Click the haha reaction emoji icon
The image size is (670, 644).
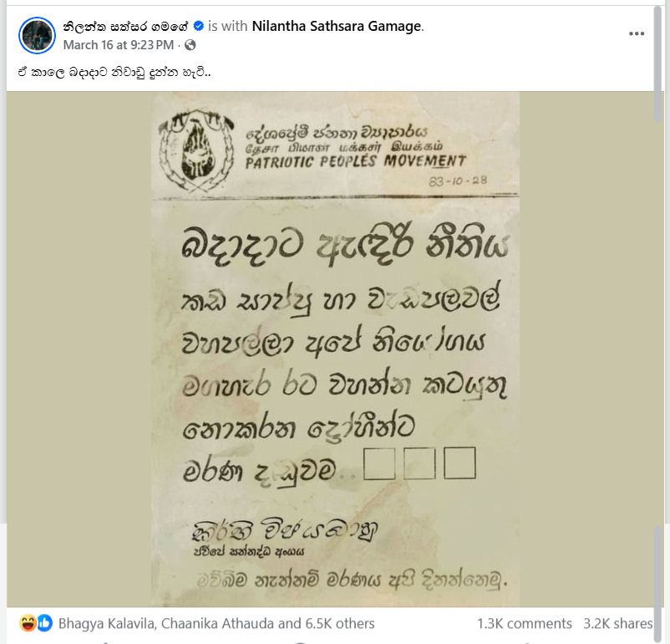[28, 623]
